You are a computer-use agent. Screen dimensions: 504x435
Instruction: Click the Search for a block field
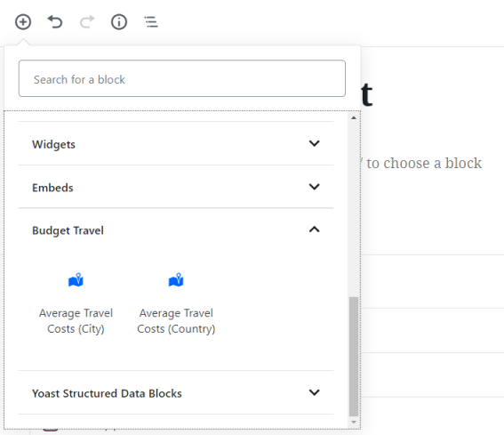pos(182,78)
